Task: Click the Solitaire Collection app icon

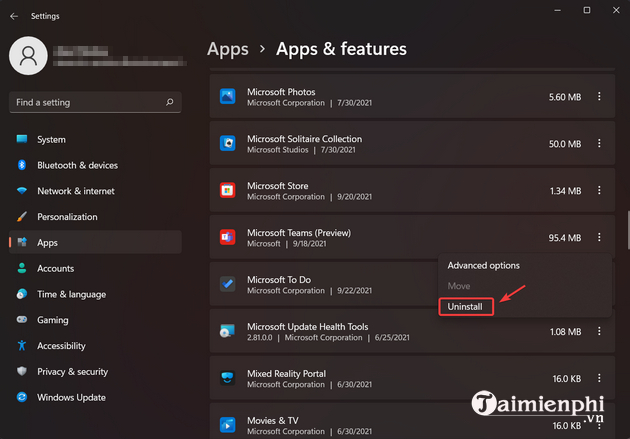Action: click(227, 143)
